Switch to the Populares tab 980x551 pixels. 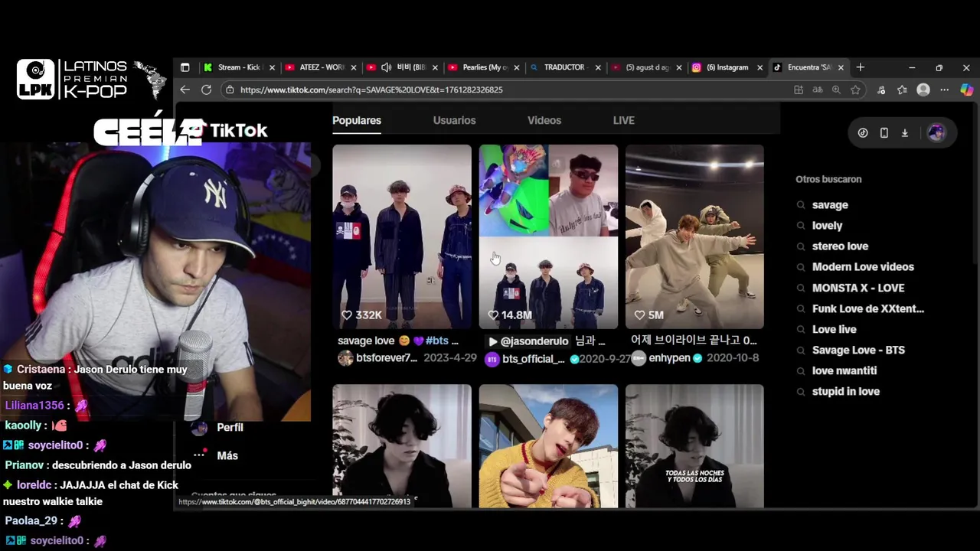357,120
